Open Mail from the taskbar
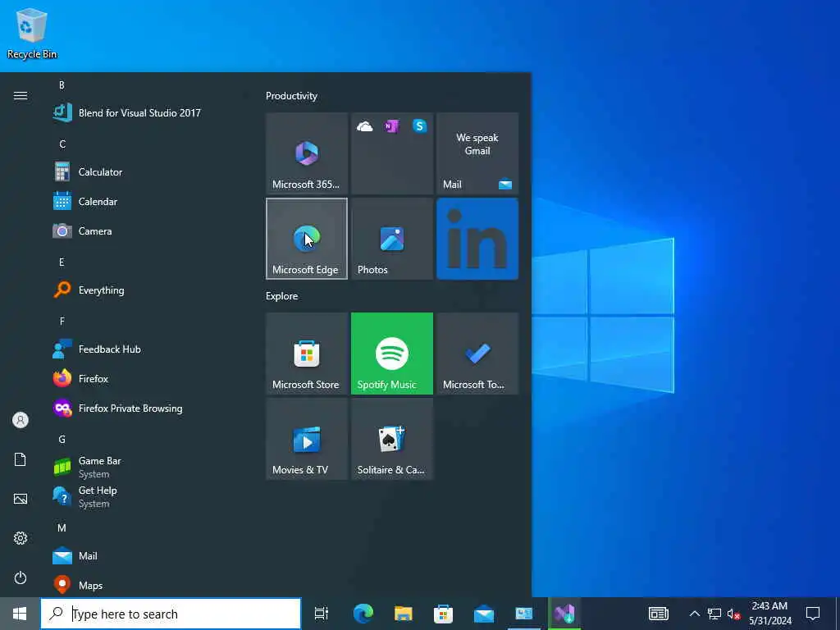The image size is (840, 630). pos(484,614)
